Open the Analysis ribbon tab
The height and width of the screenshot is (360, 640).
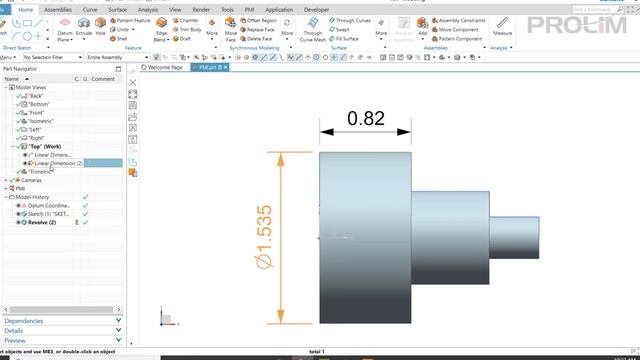[x=148, y=9]
